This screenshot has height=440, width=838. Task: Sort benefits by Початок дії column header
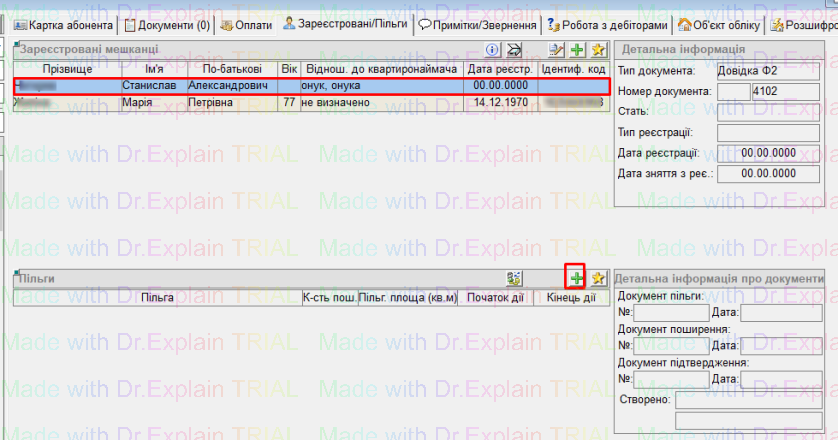coord(496,298)
